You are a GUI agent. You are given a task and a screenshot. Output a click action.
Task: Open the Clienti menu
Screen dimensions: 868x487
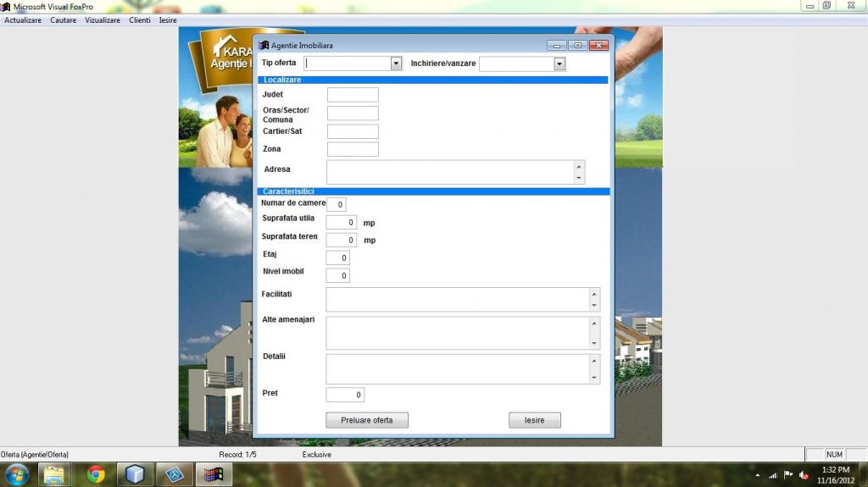[140, 19]
